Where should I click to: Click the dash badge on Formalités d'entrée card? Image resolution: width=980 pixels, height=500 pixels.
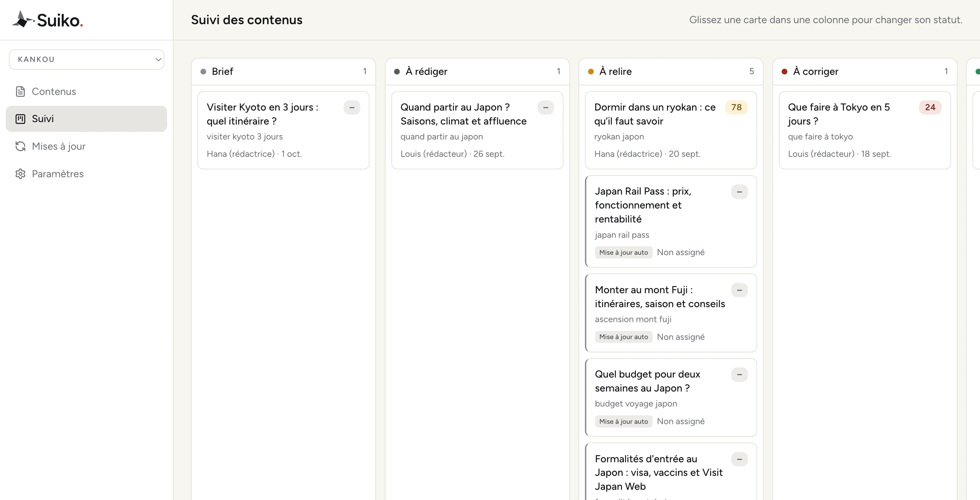click(x=739, y=459)
